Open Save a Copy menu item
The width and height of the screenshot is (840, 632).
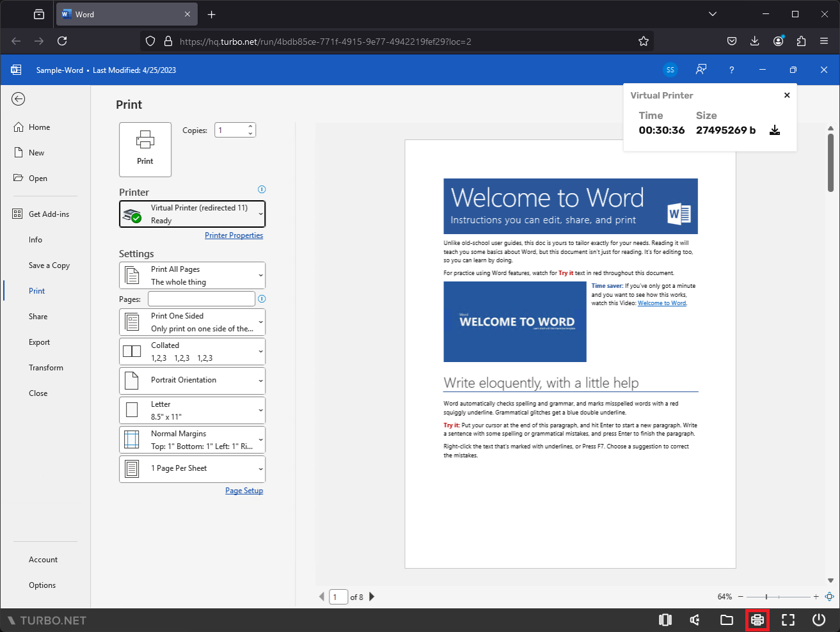point(49,265)
